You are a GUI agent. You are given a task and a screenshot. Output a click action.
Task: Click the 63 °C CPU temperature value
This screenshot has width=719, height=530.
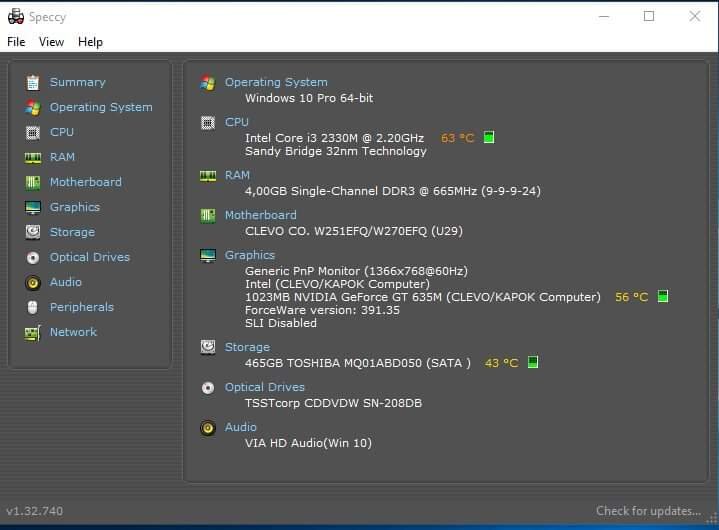(x=457, y=138)
